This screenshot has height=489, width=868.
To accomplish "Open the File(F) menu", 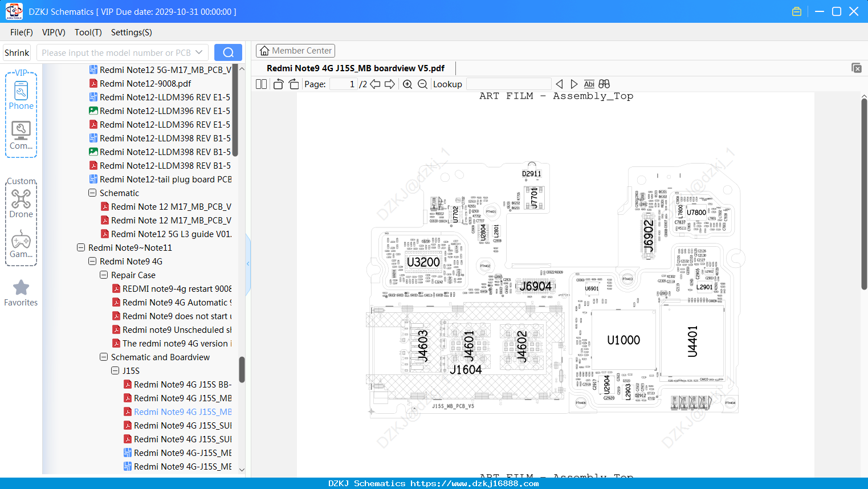I will pyautogui.click(x=22, y=32).
